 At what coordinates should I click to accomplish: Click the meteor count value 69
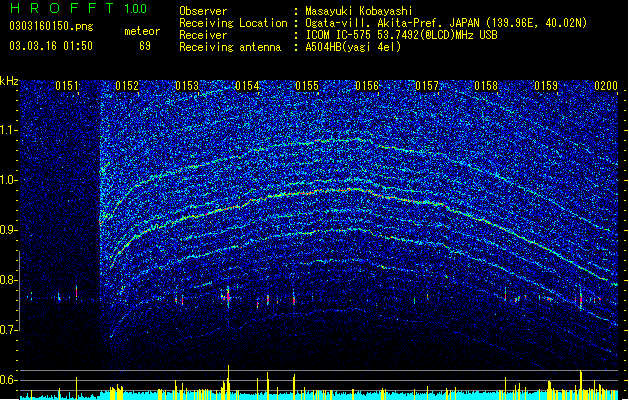click(145, 46)
